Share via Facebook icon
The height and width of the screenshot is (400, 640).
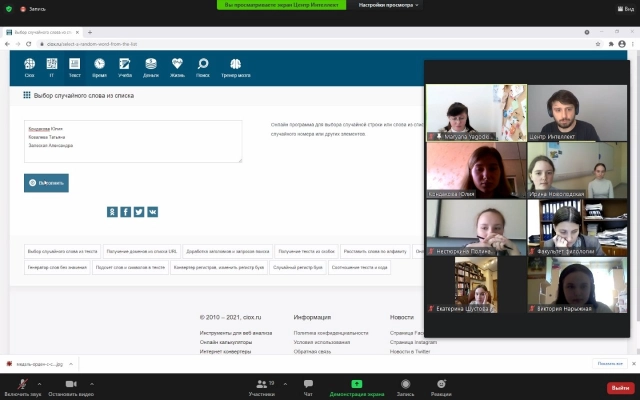coord(126,212)
